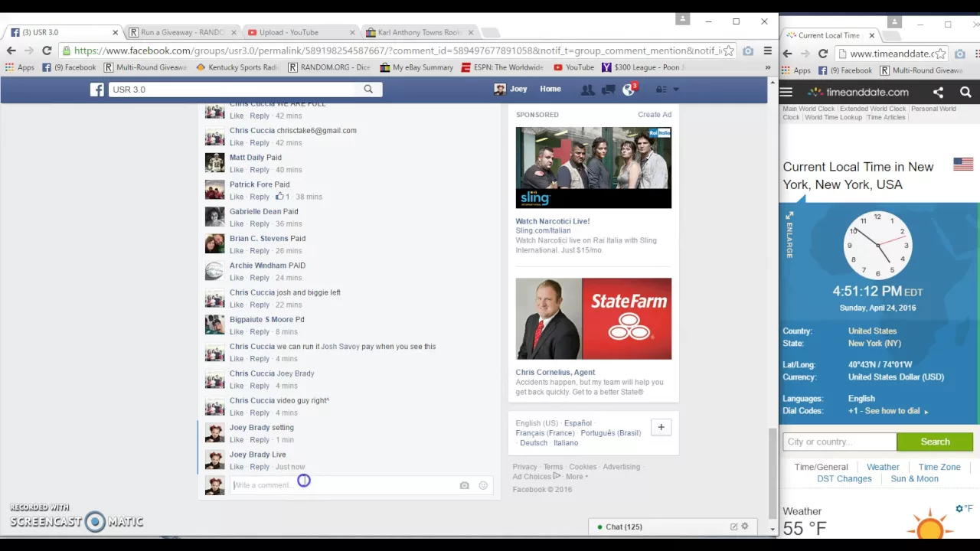Image resolution: width=980 pixels, height=551 pixels.
Task: Click the Facebook window's vertical scrollbar thumb
Action: pos(772,472)
